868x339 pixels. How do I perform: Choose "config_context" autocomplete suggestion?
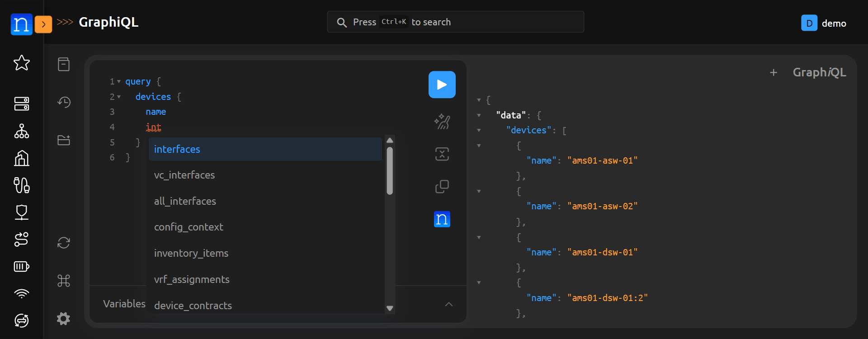[x=265, y=227]
